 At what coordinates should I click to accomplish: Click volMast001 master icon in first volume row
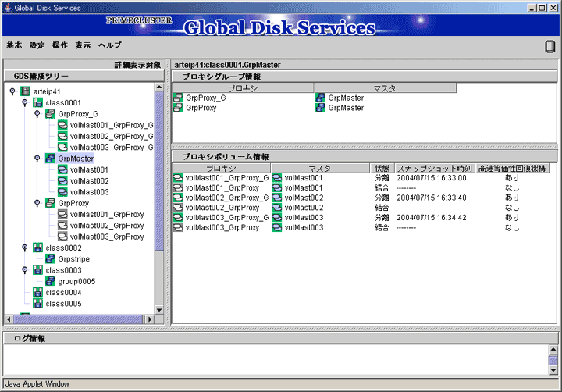pos(276,177)
